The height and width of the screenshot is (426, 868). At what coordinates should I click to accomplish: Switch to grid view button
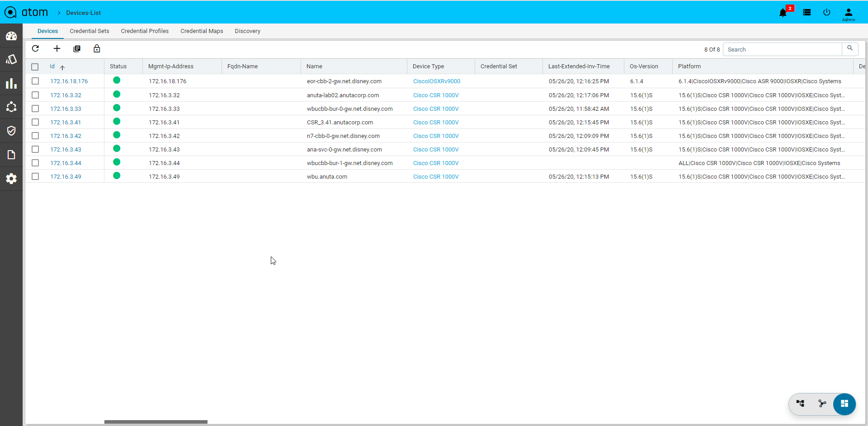[x=844, y=404]
